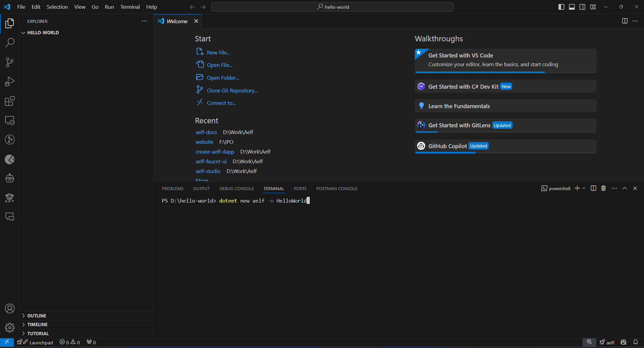The image size is (644, 348).
Task: Show errors and warnings count in status bar
Action: (70, 342)
